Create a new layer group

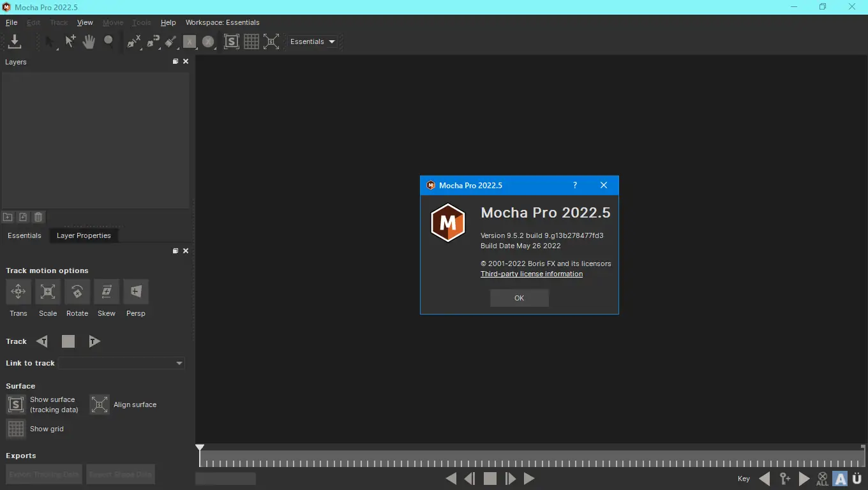8,217
